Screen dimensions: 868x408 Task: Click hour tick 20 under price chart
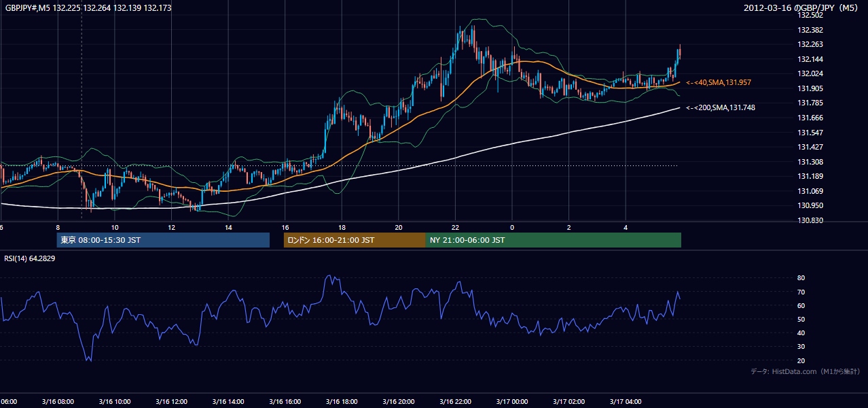(x=399, y=227)
